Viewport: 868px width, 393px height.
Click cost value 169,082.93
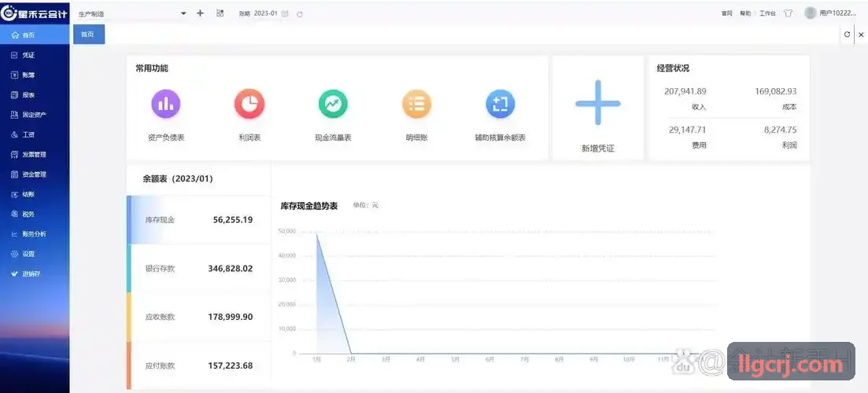pyautogui.click(x=776, y=91)
